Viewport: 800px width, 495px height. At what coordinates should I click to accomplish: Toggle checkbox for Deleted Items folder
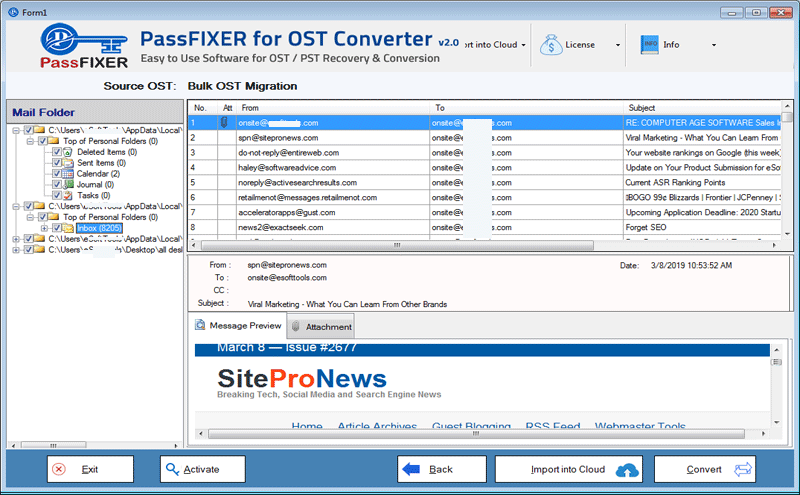point(57,152)
